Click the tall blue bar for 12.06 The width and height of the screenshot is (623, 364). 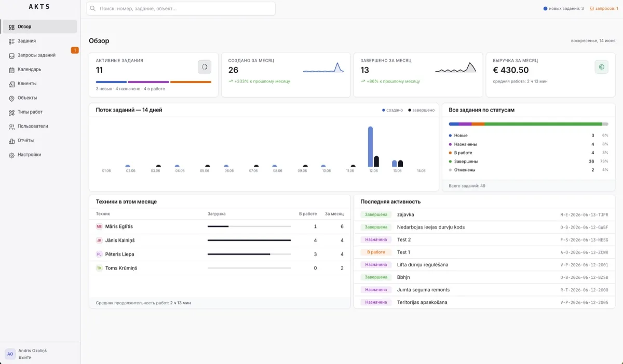tap(371, 146)
